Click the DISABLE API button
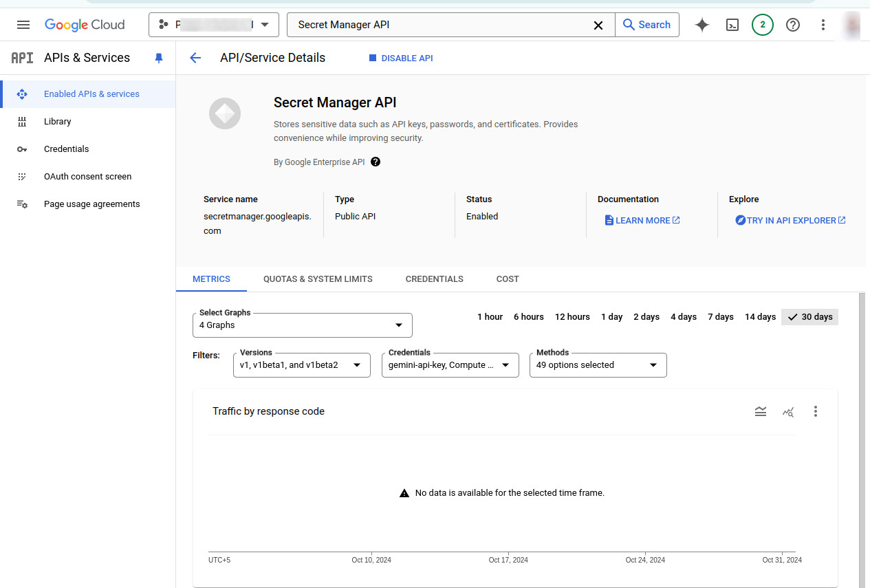This screenshot has height=588, width=870. pyautogui.click(x=401, y=58)
